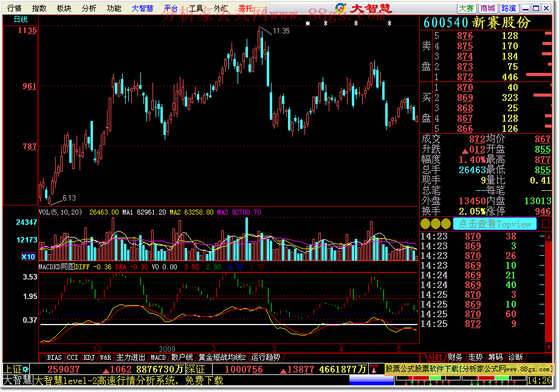Select the MACD indicator tab
The height and width of the screenshot is (392, 559).
pos(158,357)
